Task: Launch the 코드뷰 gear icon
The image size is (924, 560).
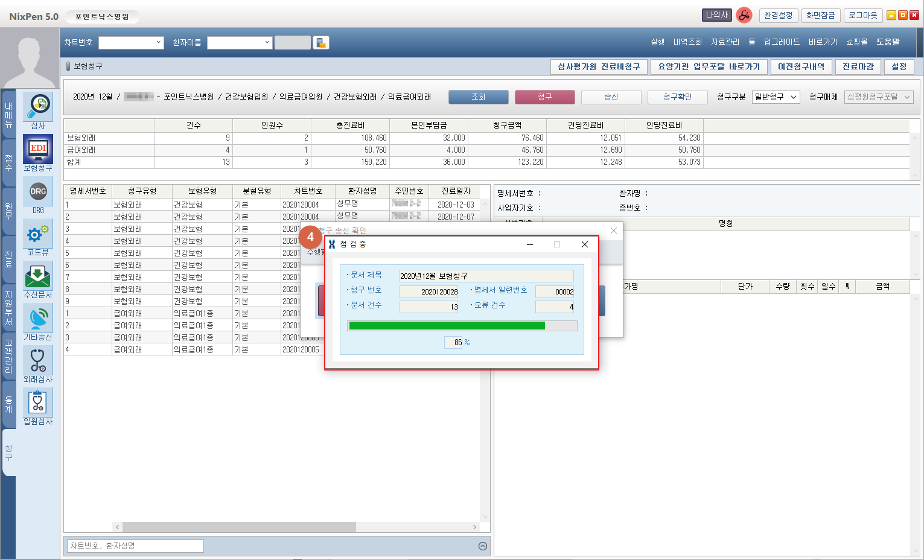Action: (x=38, y=234)
